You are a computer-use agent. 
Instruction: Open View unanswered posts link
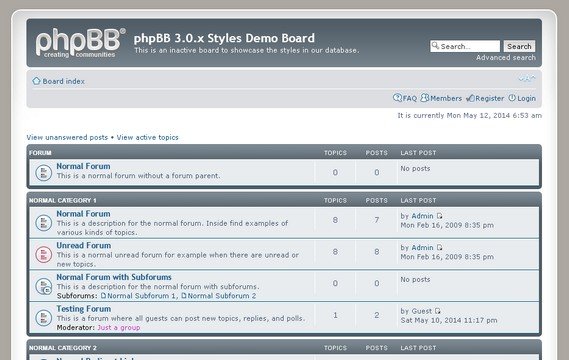coord(67,137)
